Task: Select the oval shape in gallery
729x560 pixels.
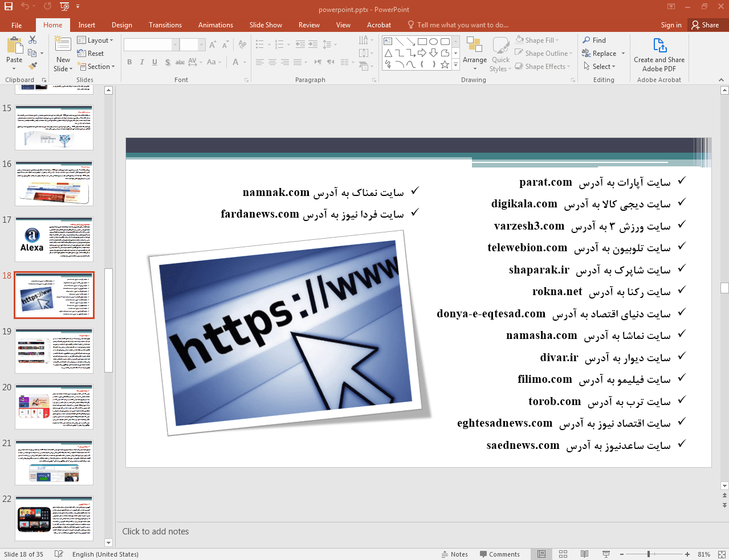Action: 433,42
